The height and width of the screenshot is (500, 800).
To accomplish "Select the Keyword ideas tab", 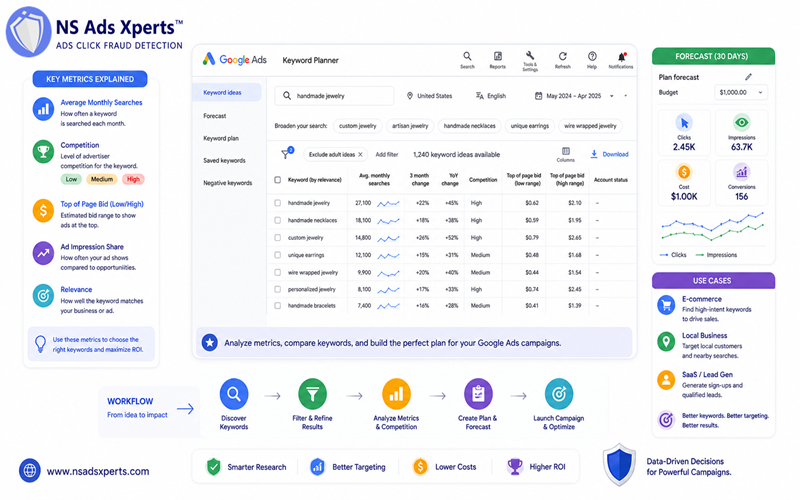I will [227, 92].
